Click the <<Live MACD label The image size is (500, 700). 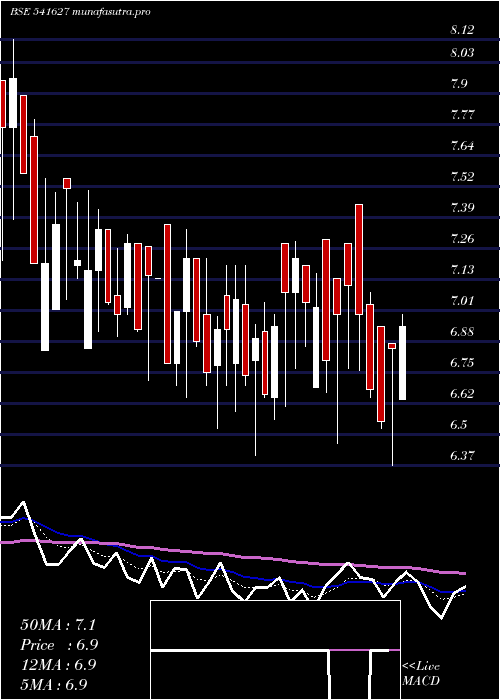pos(421,674)
